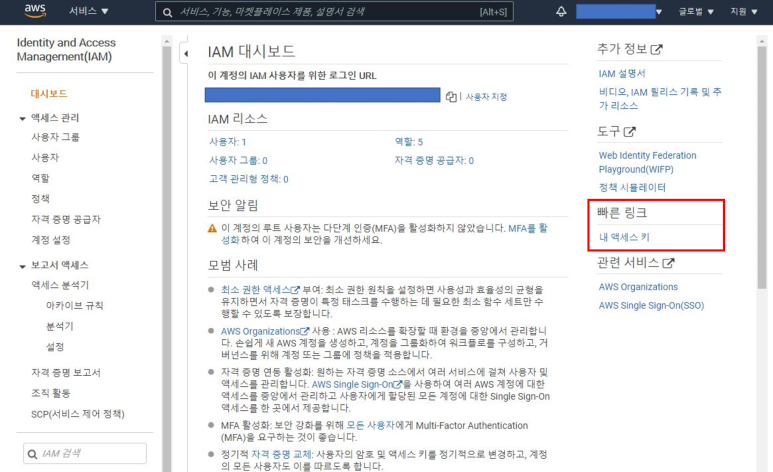Open external link icon beside 도구
Image resolution: width=773 pixels, height=472 pixels.
click(x=630, y=132)
